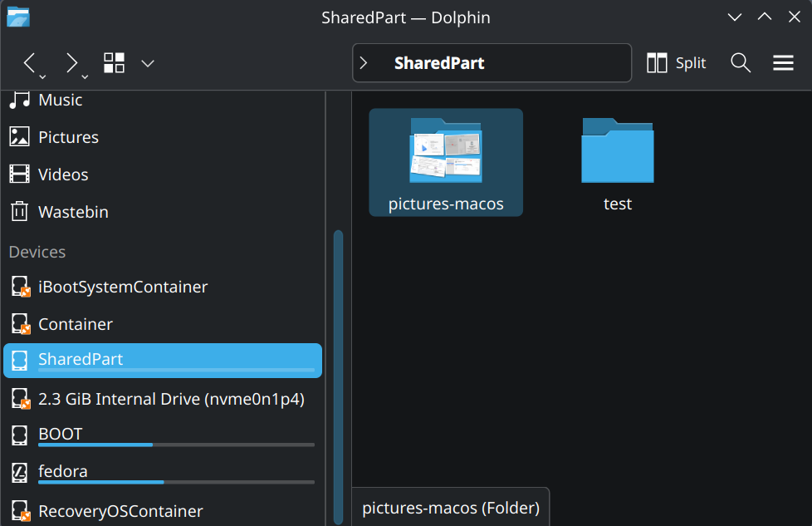This screenshot has width=812, height=526.
Task: Select the test folder icon
Action: tap(617, 150)
